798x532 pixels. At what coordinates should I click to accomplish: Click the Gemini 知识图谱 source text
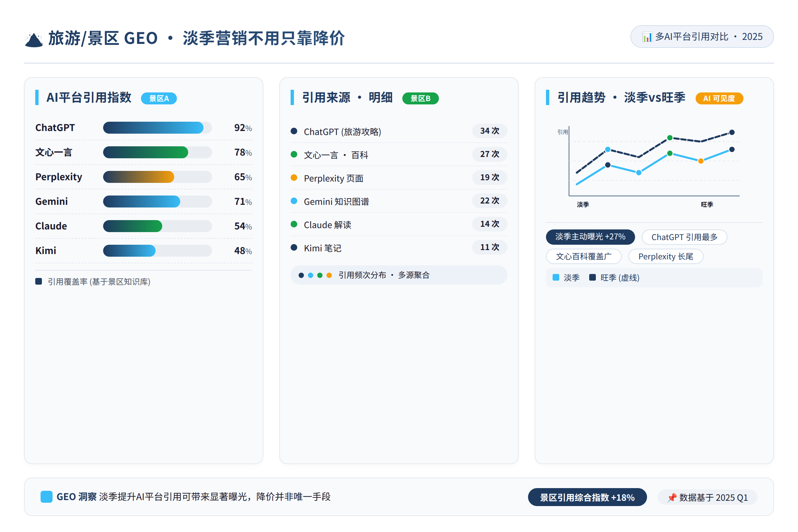(x=336, y=202)
